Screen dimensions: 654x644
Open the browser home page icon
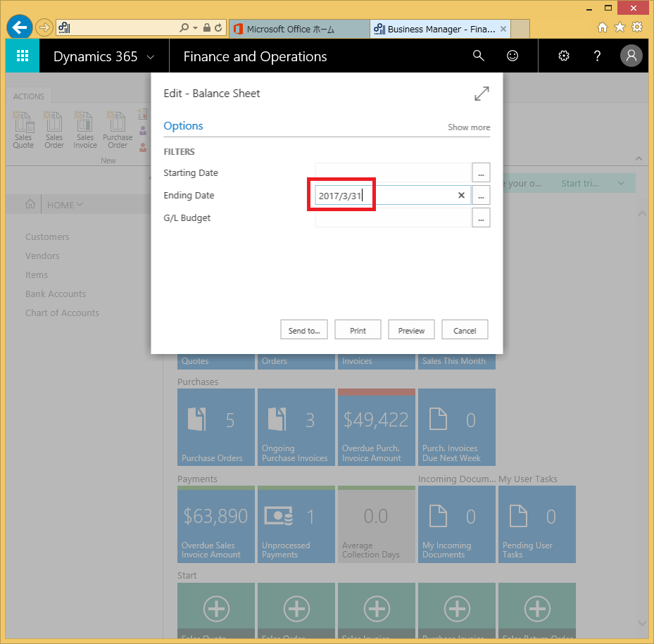click(x=603, y=27)
